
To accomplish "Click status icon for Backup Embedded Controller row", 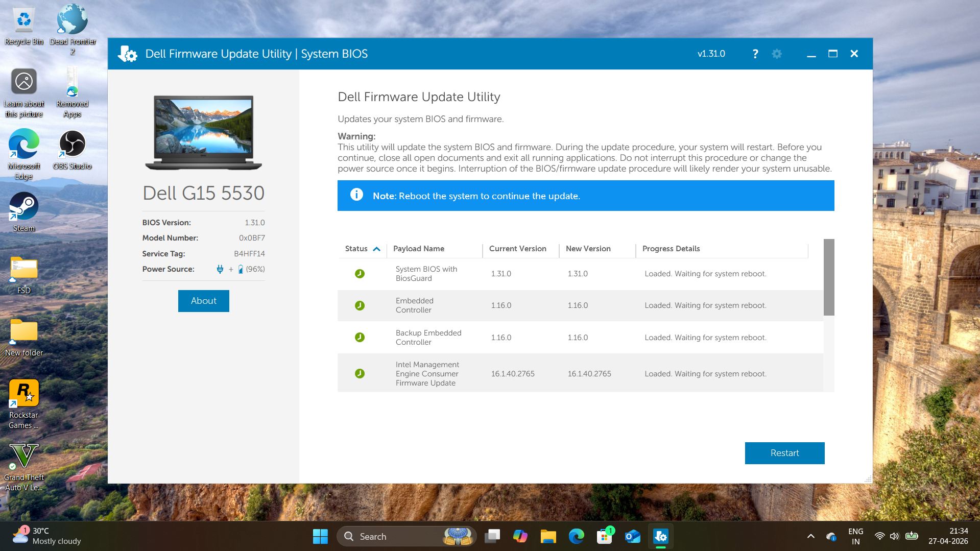I will [x=360, y=337].
